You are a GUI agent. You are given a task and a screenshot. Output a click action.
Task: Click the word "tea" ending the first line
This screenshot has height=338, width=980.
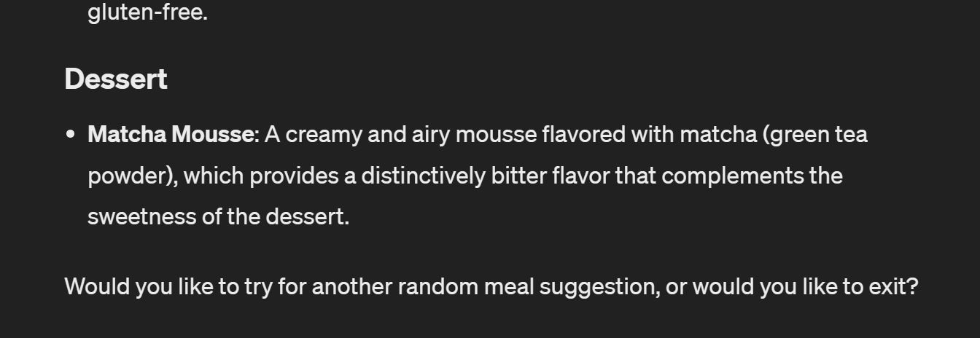(x=852, y=135)
